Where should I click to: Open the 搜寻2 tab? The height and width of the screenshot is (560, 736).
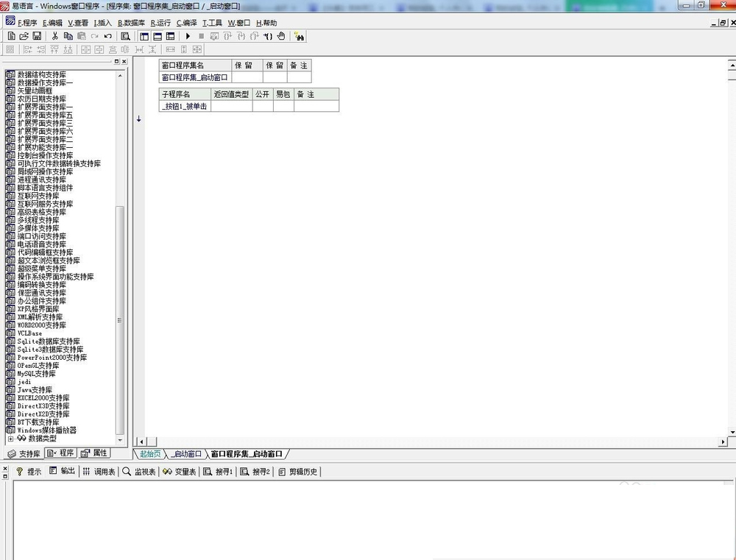(x=255, y=472)
